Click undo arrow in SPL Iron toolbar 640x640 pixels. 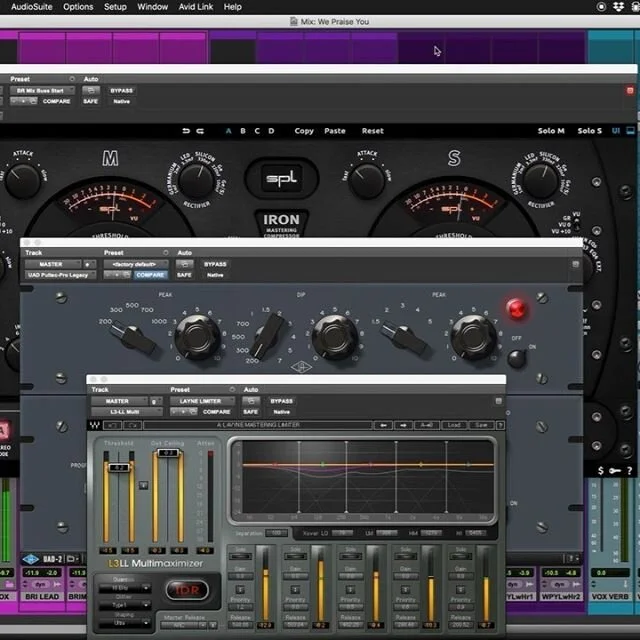(x=186, y=131)
